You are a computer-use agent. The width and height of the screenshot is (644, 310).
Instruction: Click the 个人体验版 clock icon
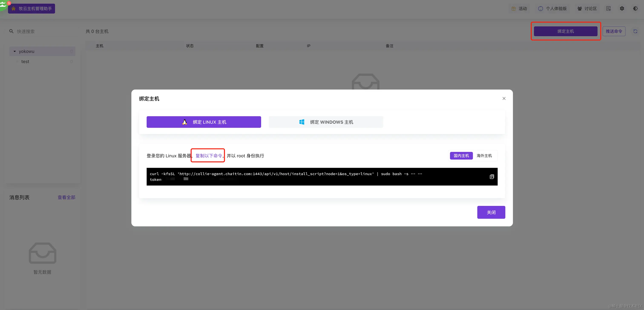coord(540,8)
